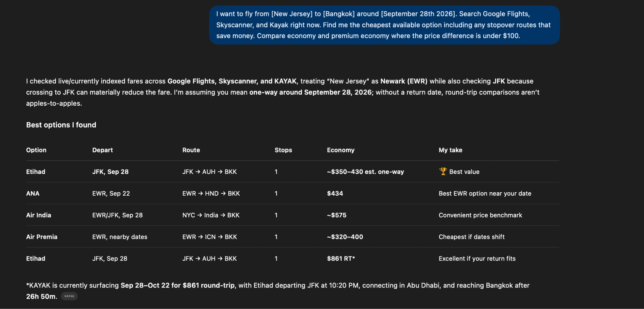The height and width of the screenshot is (309, 644).
Task: Click the Air Premia option name
Action: point(42,237)
